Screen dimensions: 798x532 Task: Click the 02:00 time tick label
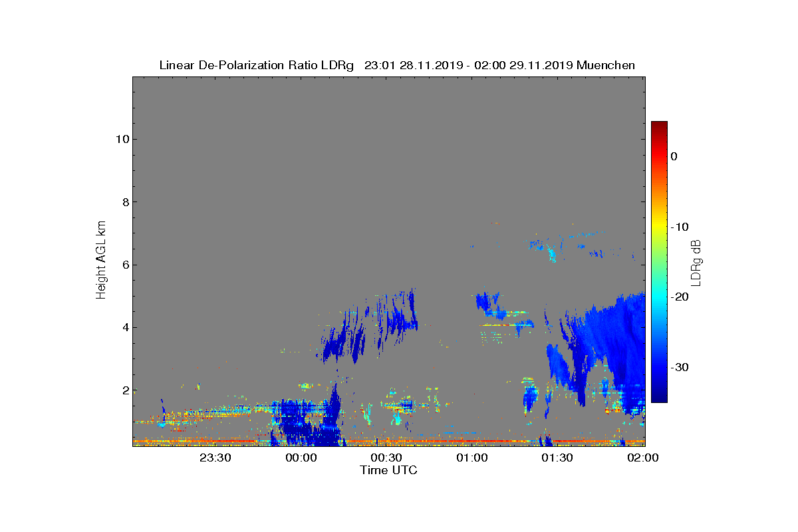(642, 458)
